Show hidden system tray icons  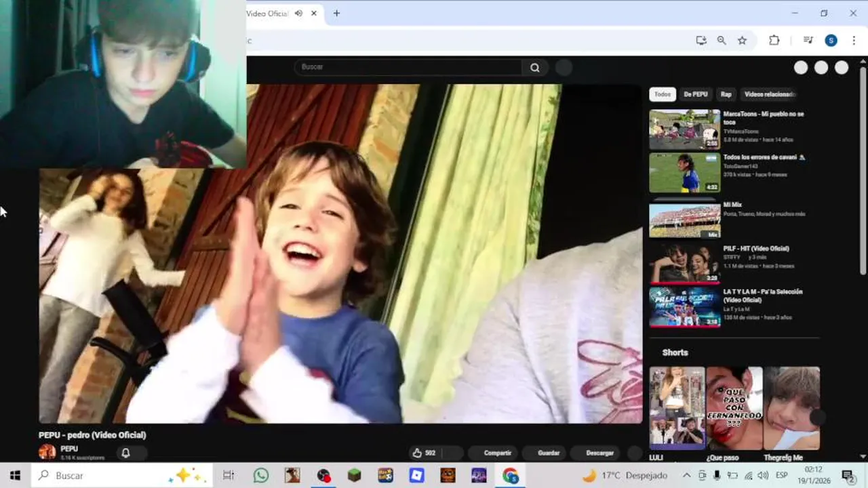pyautogui.click(x=686, y=476)
